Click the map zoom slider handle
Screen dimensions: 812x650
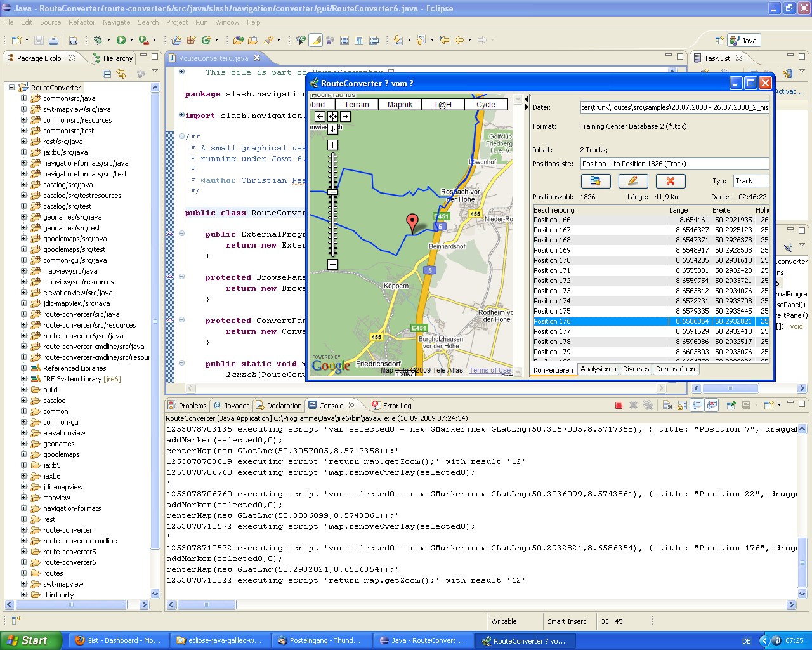(332, 192)
